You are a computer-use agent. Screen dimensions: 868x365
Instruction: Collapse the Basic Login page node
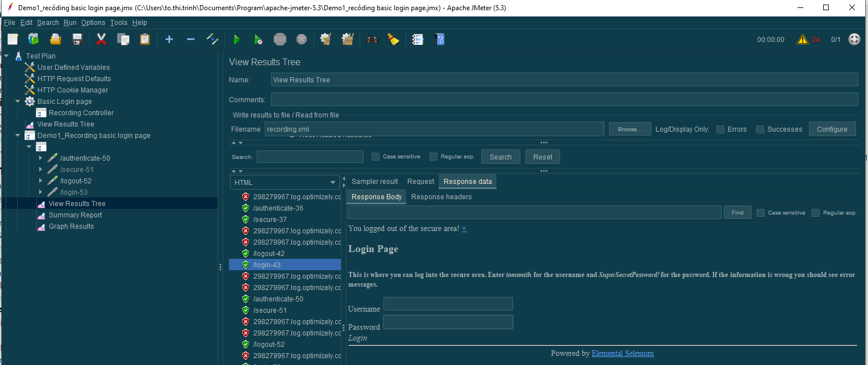pos(18,102)
